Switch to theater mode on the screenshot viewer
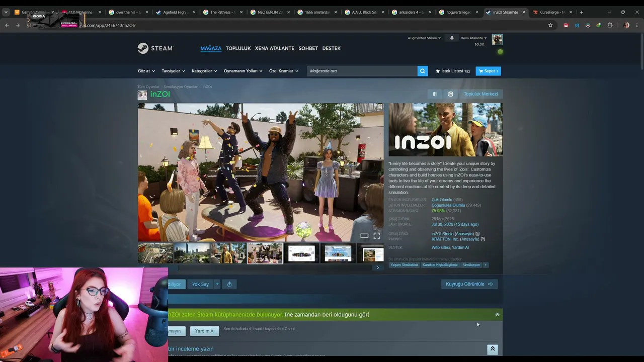 click(364, 235)
